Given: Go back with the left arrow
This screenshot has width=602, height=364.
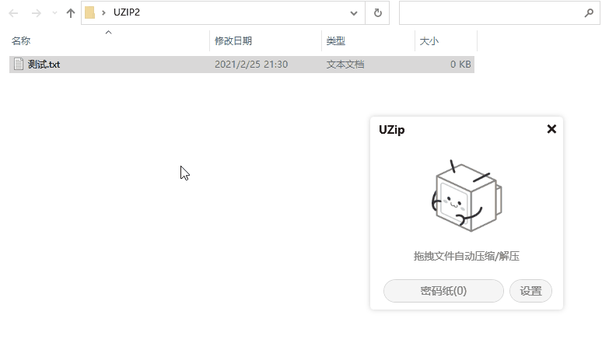Looking at the screenshot, I should [13, 13].
